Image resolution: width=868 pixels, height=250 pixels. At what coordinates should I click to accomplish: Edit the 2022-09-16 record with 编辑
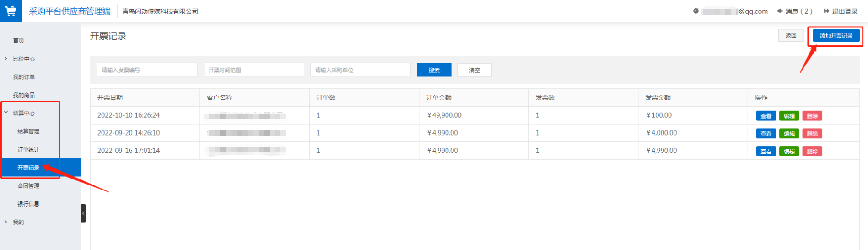(789, 151)
